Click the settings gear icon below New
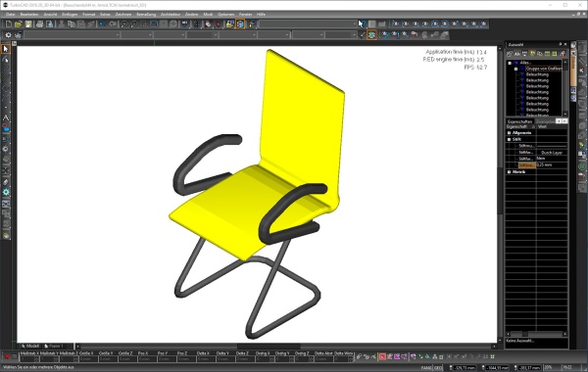This screenshot has height=372, width=588. point(8,35)
